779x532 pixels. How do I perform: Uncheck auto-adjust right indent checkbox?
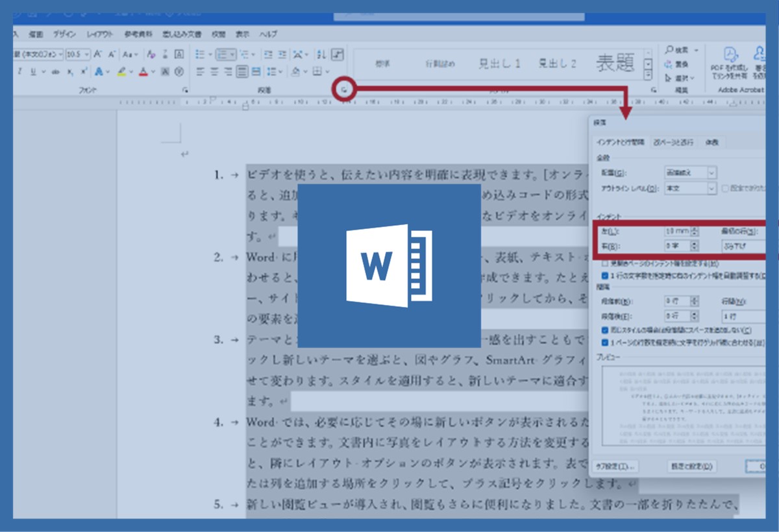coord(605,274)
